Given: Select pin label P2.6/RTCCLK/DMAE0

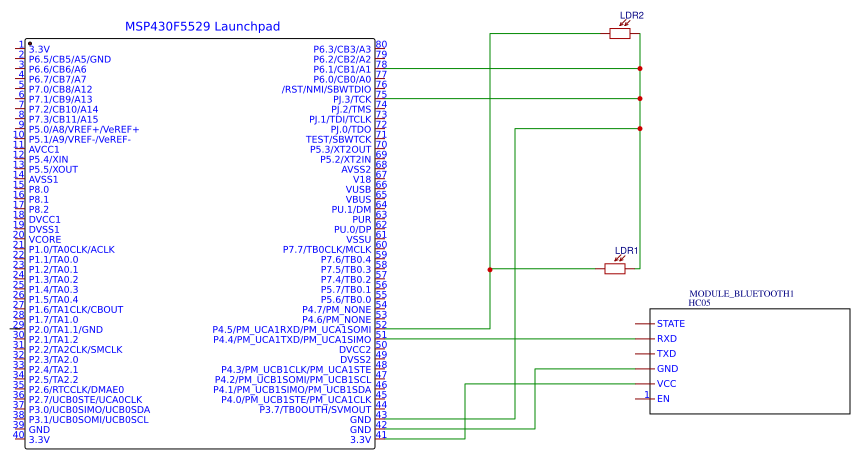Looking at the screenshot, I should [x=76, y=389].
